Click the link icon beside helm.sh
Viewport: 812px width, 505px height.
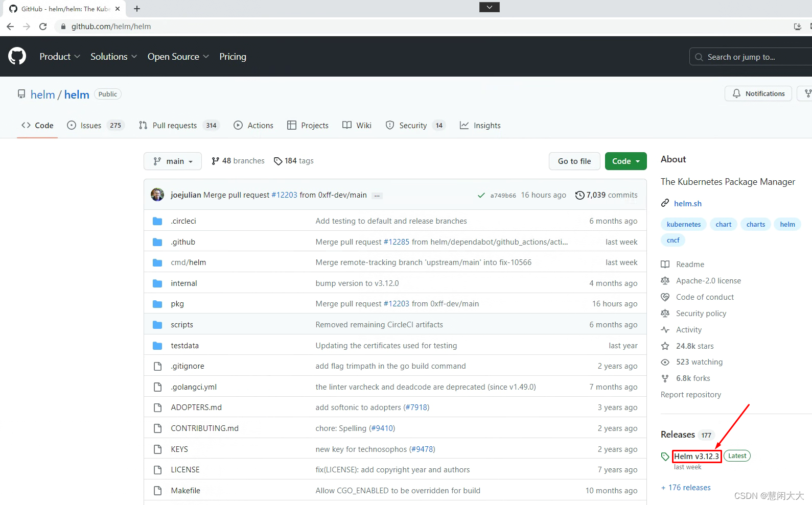pos(665,203)
